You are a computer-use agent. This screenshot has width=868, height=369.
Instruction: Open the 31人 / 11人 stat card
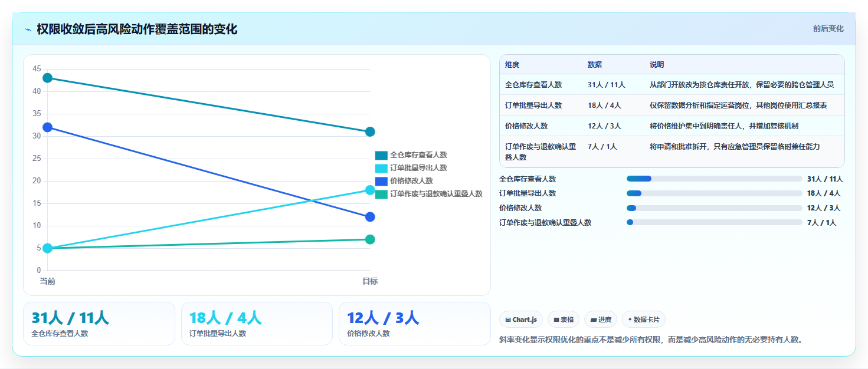(99, 324)
